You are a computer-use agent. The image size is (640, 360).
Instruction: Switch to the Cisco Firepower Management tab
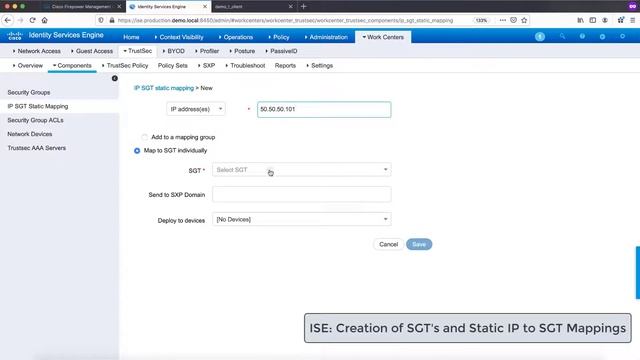click(82, 7)
